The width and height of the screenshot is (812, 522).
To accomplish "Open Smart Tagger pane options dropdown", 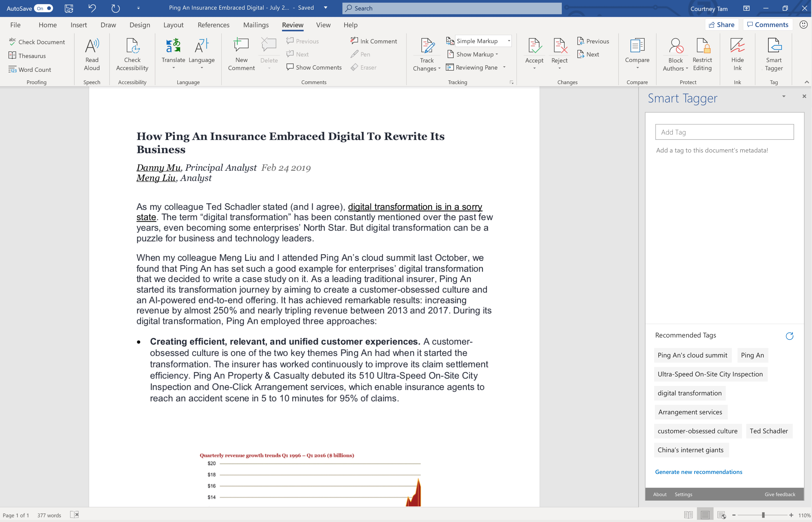I will click(x=784, y=97).
